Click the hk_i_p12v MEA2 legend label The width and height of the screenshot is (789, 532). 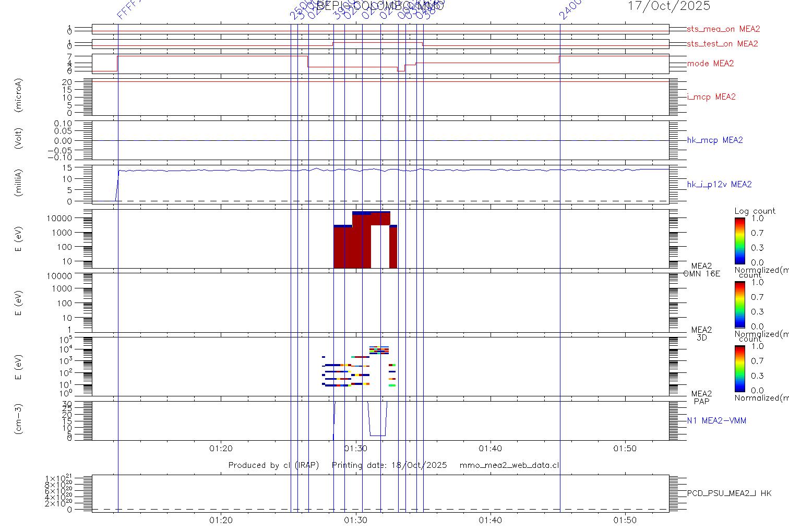click(x=719, y=185)
